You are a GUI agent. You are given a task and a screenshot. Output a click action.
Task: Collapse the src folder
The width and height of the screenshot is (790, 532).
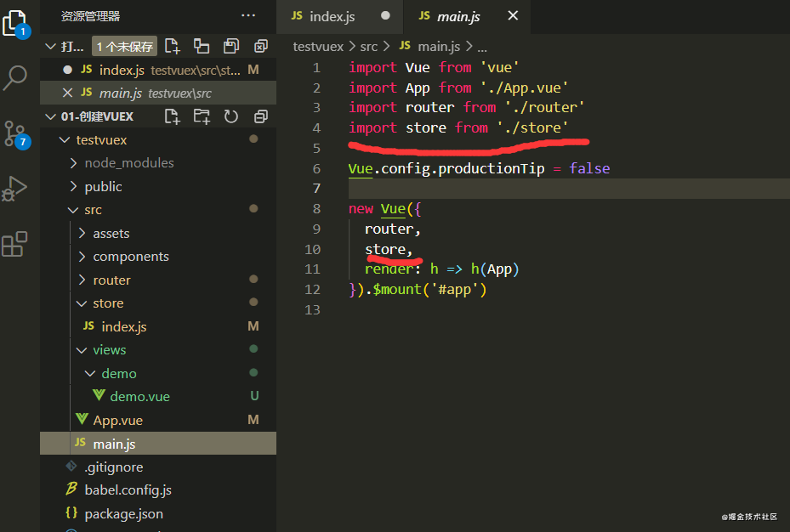pyautogui.click(x=73, y=210)
